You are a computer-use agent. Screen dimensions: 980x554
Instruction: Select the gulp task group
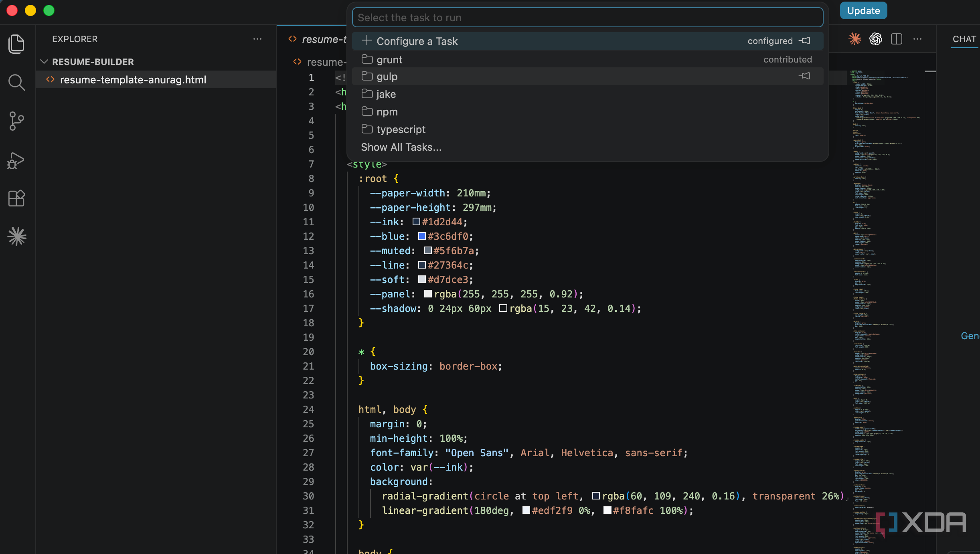[587, 76]
